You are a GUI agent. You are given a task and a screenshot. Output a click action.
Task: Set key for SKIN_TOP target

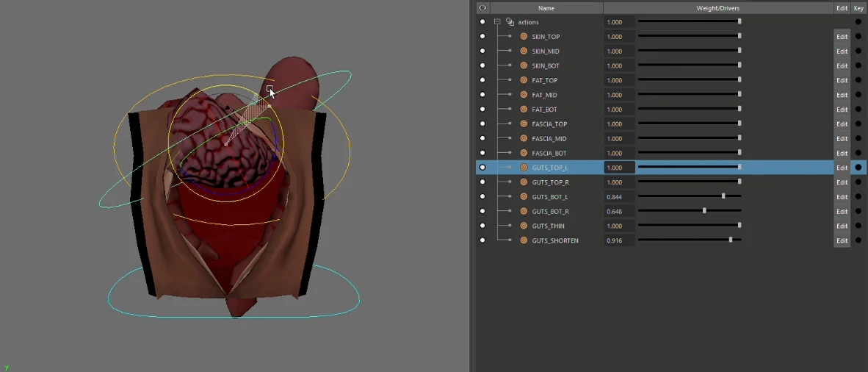pos(858,37)
